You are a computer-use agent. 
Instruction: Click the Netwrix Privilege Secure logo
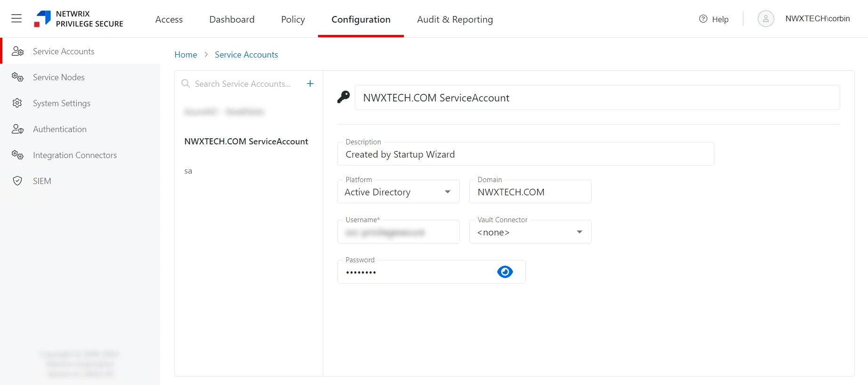click(x=79, y=19)
